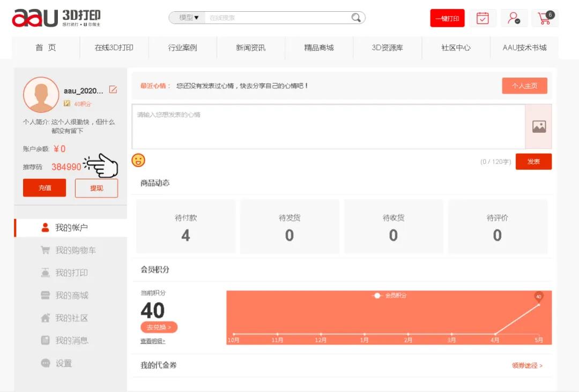
Task: Click the image upload icon
Action: click(x=539, y=127)
